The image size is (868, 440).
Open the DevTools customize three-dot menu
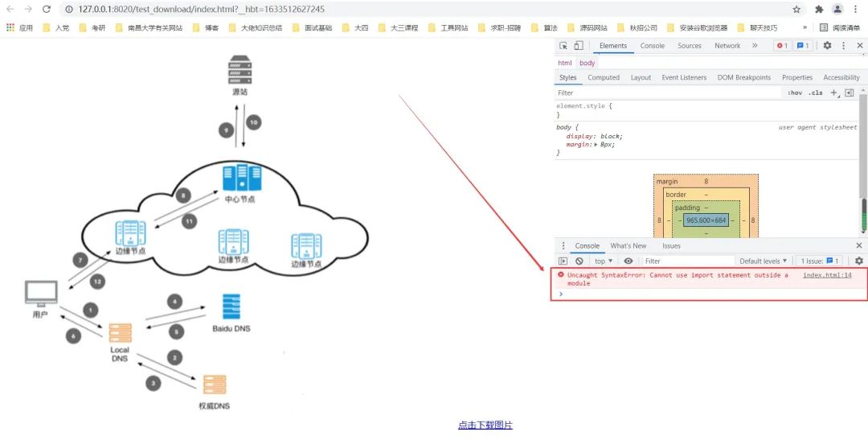844,46
